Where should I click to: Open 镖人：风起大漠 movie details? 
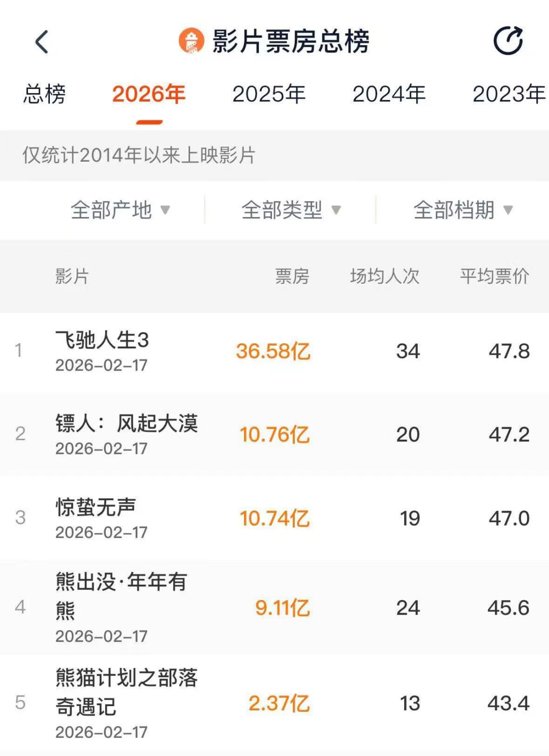pos(127,424)
